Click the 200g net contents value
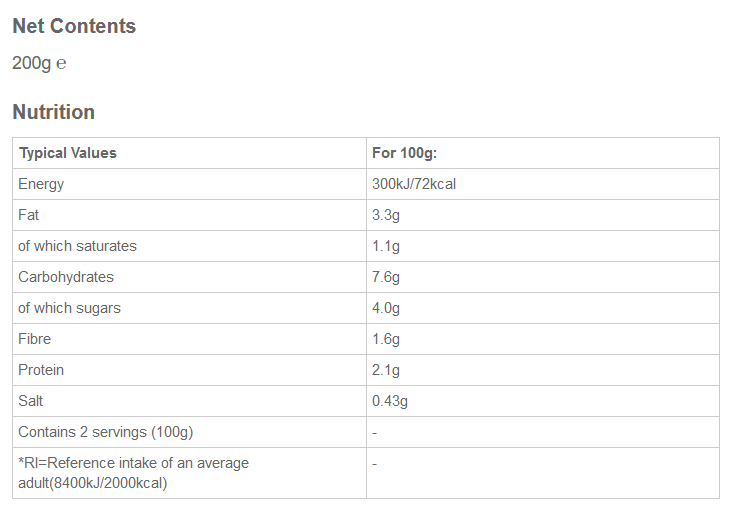Image resolution: width=733 pixels, height=513 pixels. click(x=32, y=63)
